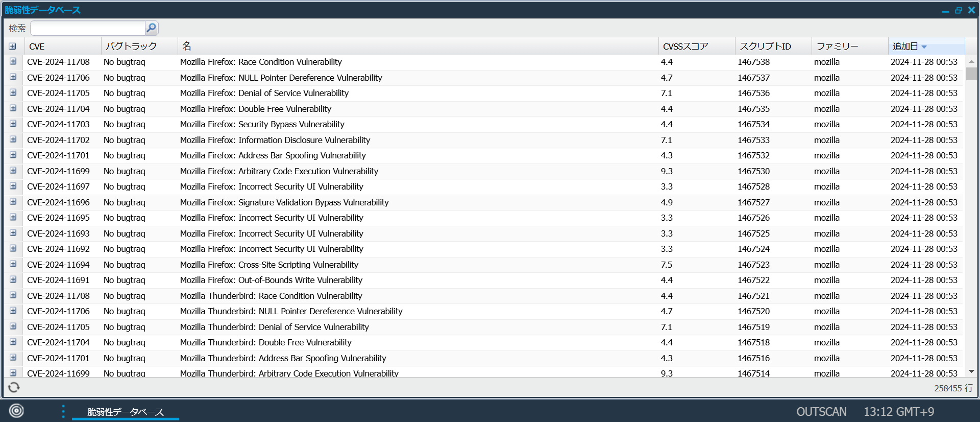The height and width of the screenshot is (422, 980).
Task: Select CVSS score 7.5 cell
Action: coord(667,265)
